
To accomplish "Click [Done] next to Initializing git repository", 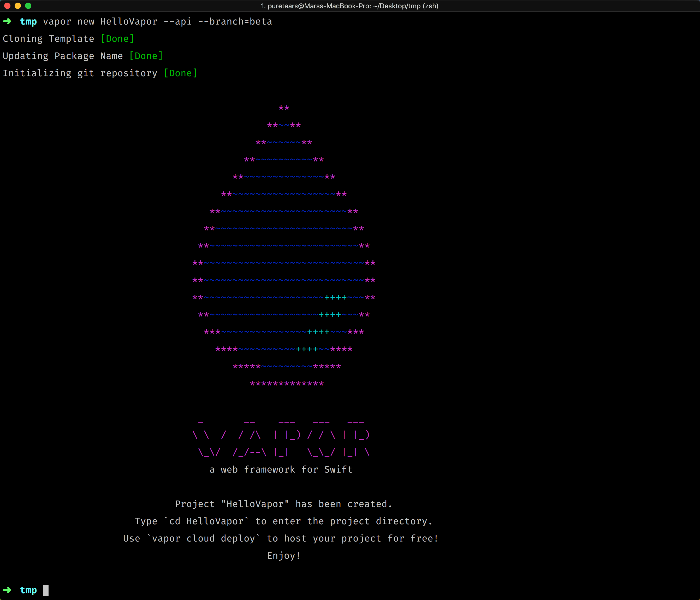I will pos(180,73).
